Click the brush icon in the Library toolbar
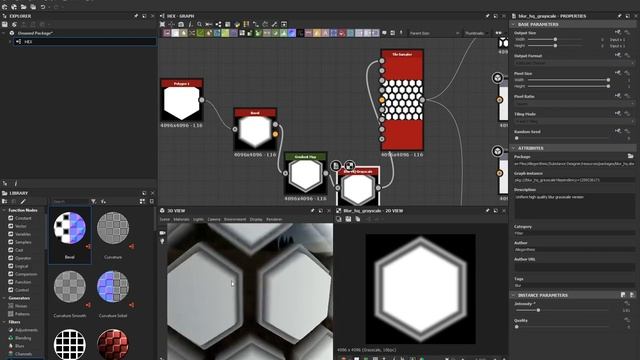640x360 pixels. (23, 201)
